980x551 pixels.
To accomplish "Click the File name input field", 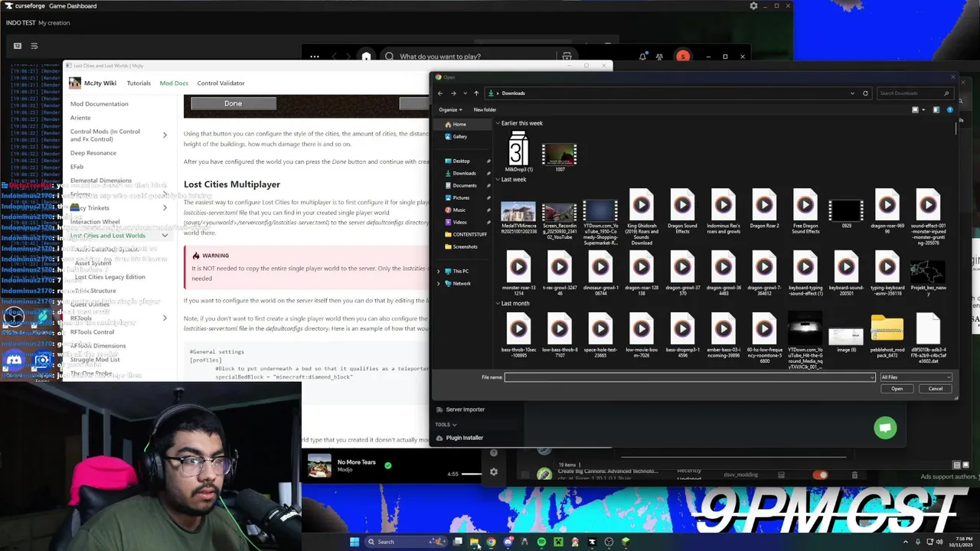I will point(689,377).
